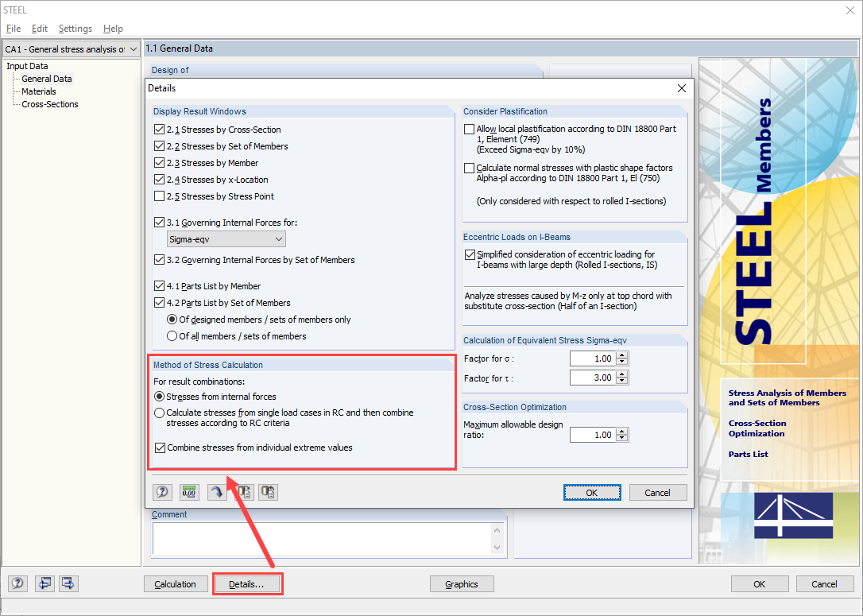Go to the previous input window
Screen dimensions: 863x616
tap(45, 583)
